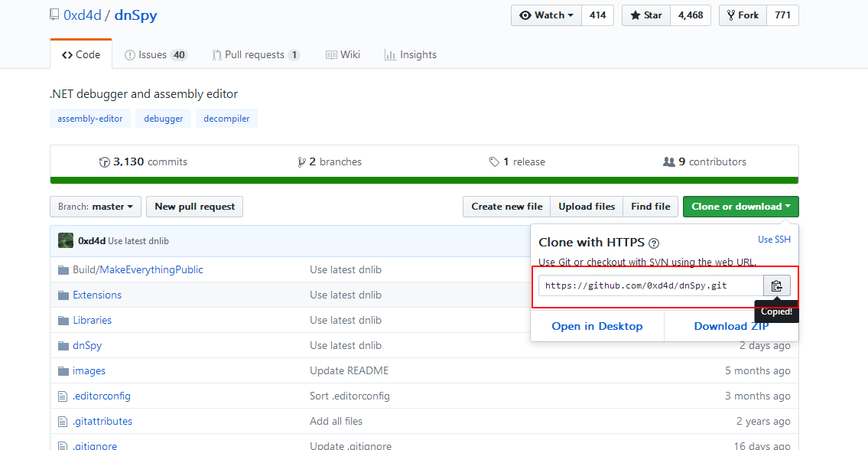Click the help icon beside Clone with HTTPS

[654, 243]
